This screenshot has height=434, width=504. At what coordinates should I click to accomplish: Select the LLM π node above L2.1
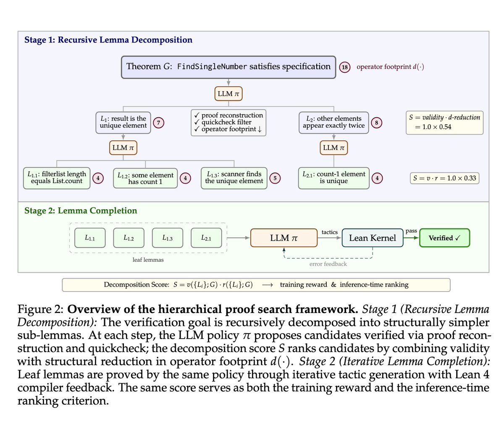point(333,148)
